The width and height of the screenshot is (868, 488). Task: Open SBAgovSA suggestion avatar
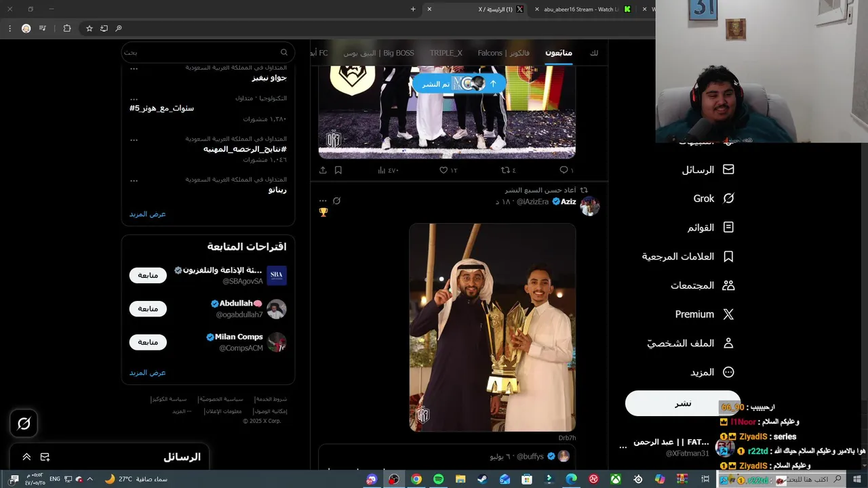[x=277, y=275]
